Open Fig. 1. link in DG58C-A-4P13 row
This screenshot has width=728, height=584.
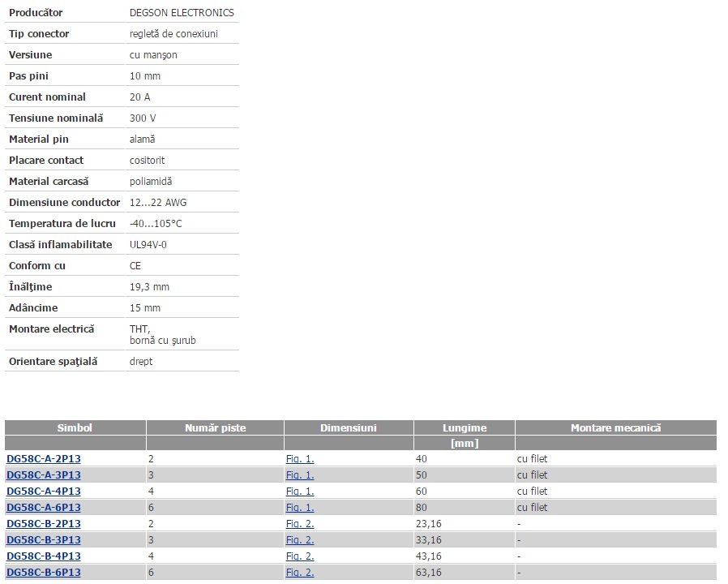300,492
